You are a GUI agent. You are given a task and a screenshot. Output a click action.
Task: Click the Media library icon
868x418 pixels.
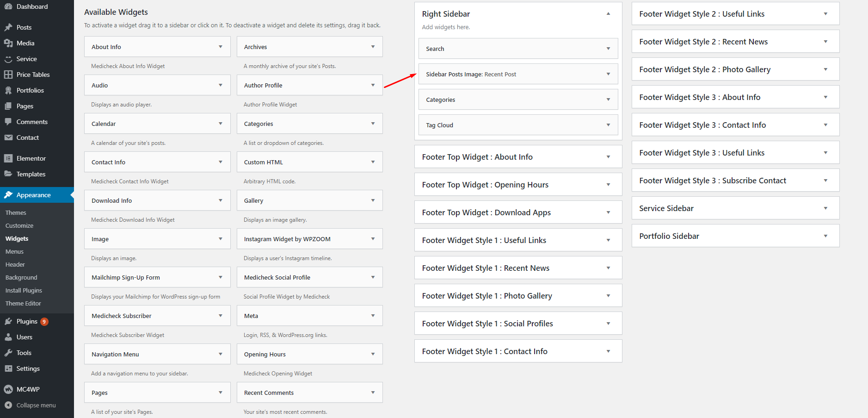click(x=8, y=43)
